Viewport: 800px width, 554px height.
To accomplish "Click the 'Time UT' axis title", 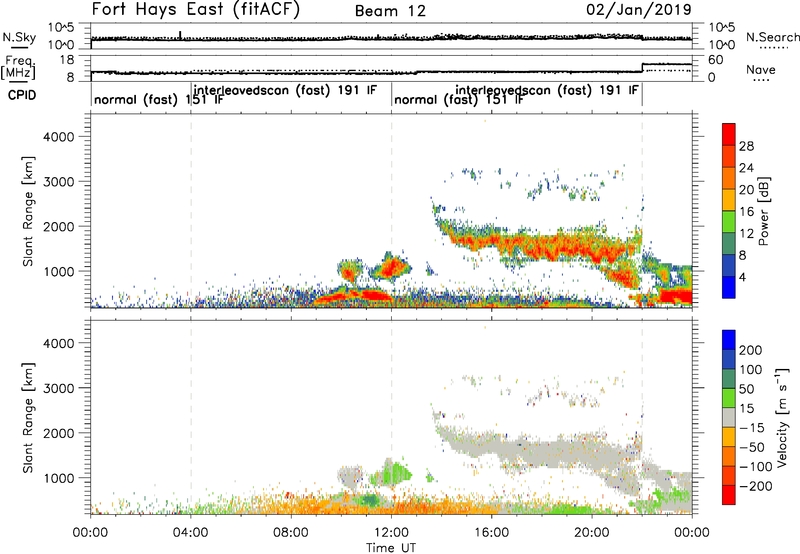I will (391, 548).
